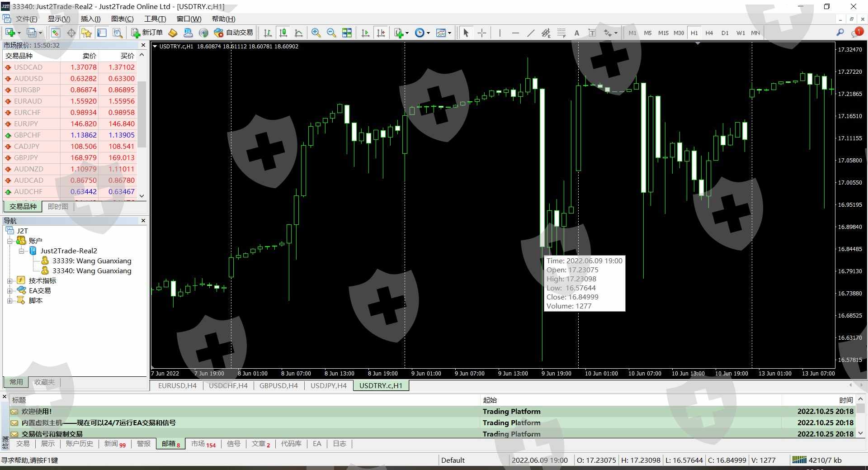The width and height of the screenshot is (868, 470).
Task: Open the chart templates dropdown arrow
Action: (x=450, y=33)
